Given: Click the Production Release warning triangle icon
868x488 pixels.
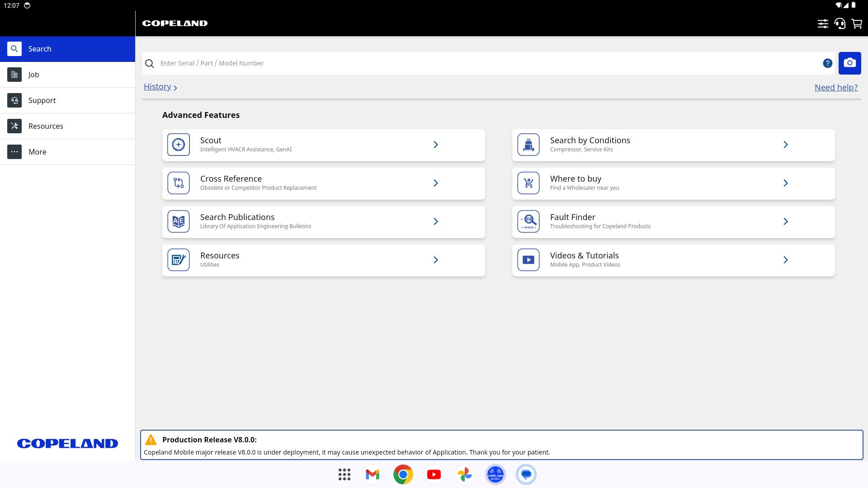Looking at the screenshot, I should click(x=151, y=440).
